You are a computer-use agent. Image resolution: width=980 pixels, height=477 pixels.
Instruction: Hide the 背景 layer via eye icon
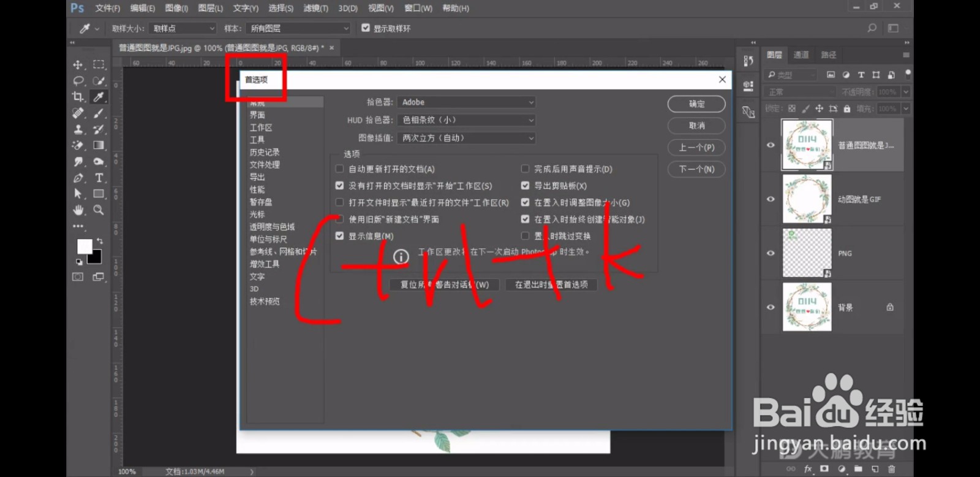point(771,307)
